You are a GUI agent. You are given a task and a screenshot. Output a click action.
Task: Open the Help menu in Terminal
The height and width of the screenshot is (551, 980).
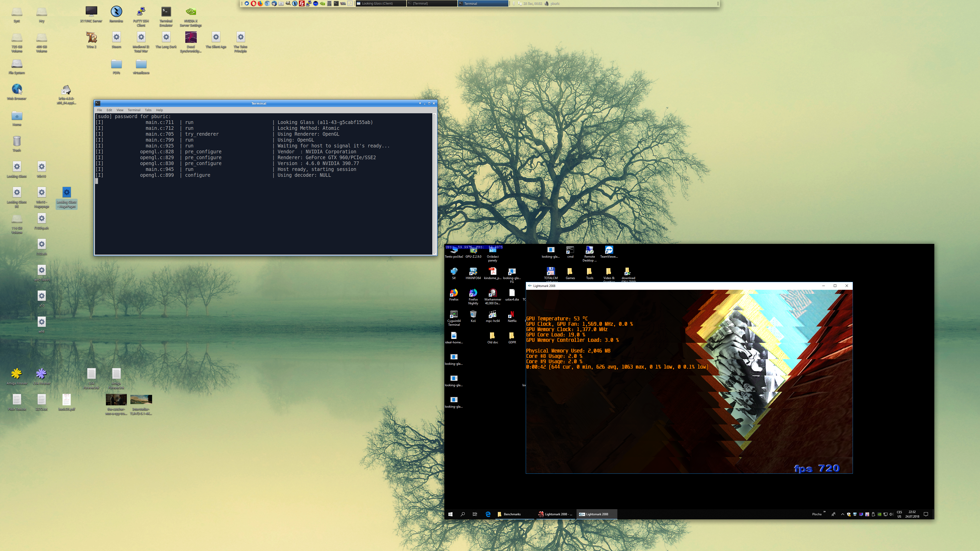pos(160,110)
